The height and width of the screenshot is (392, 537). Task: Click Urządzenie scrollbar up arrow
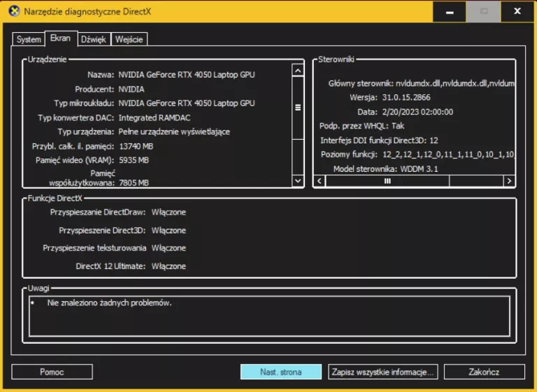[298, 71]
